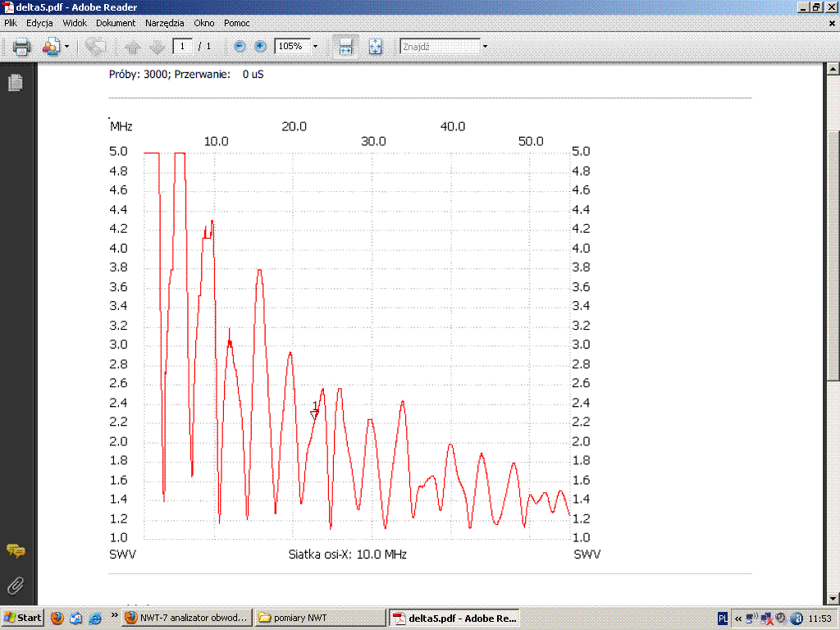Screen dimensions: 840x630
Task: Open the Comments panel in sidebar
Action: click(x=15, y=550)
